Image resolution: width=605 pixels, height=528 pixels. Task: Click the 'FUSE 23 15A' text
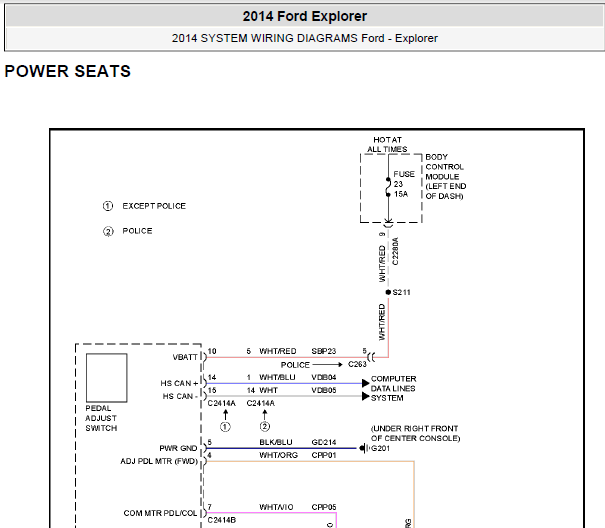pos(404,184)
